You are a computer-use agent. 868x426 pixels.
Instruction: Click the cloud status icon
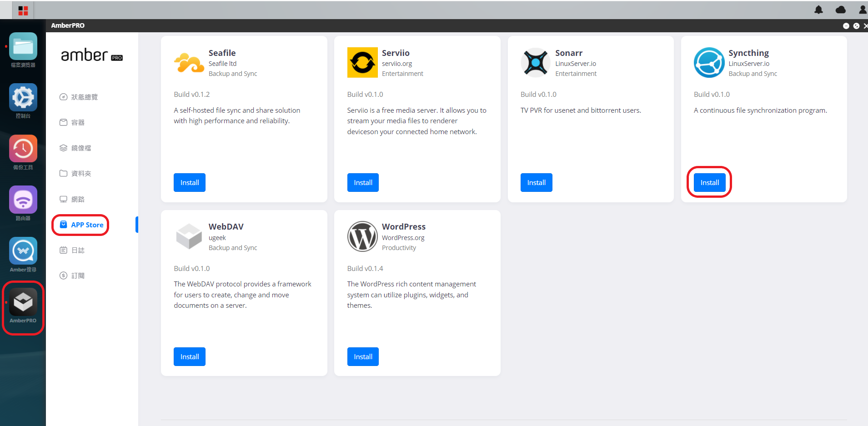(x=841, y=10)
